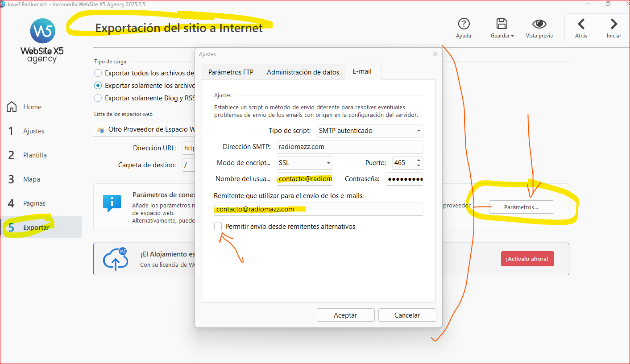Click the Dirección SMTP field
The image size is (630, 364).
pos(350,147)
